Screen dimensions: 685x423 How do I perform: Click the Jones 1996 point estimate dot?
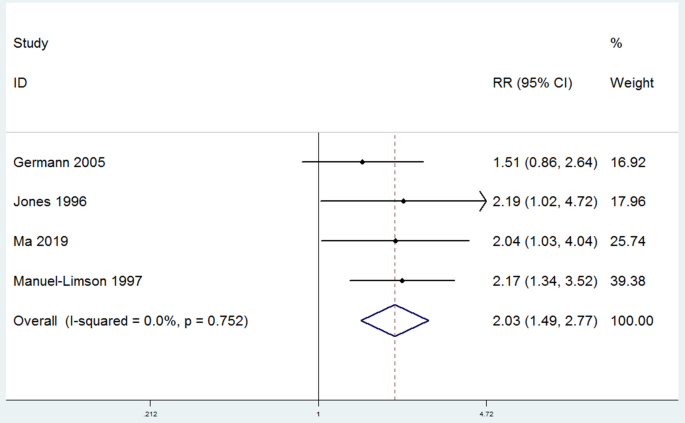(x=403, y=201)
